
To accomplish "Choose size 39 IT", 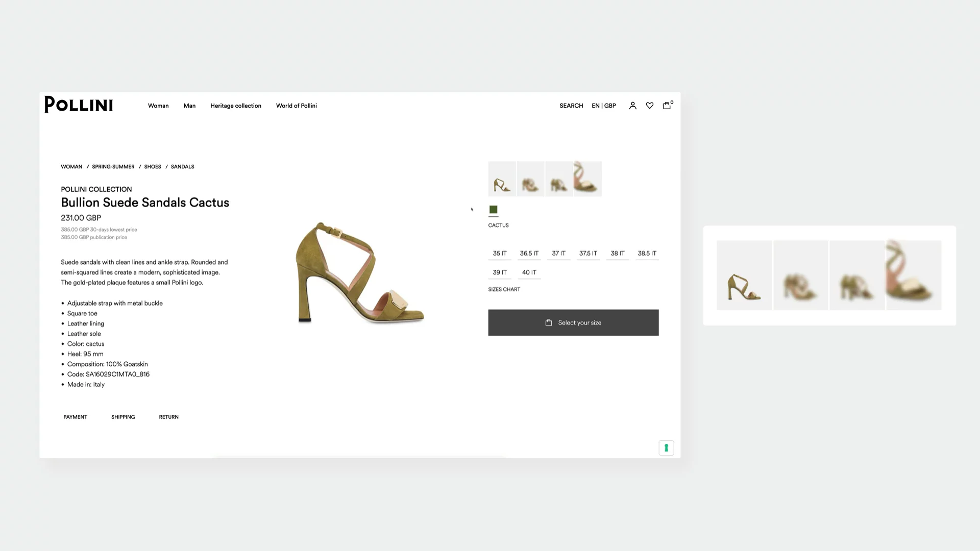I will click(x=500, y=272).
